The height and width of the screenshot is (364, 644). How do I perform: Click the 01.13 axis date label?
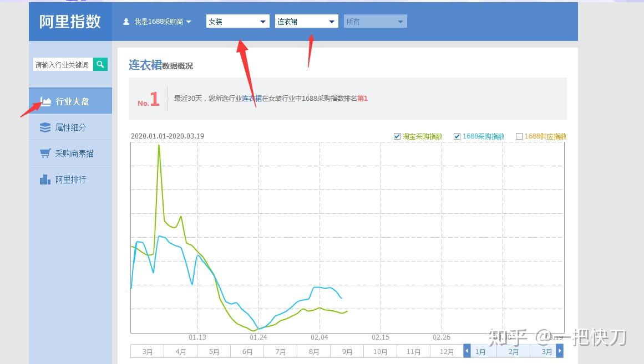[x=197, y=337]
